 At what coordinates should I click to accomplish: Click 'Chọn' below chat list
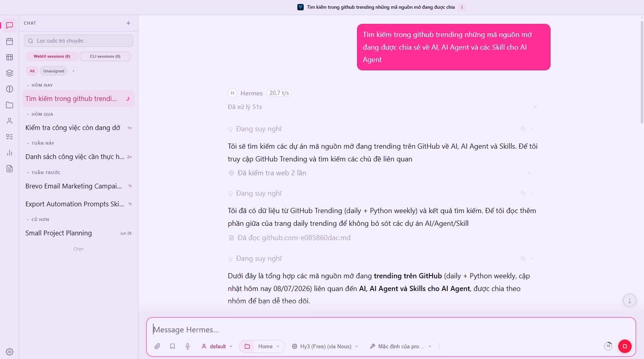pos(78,249)
